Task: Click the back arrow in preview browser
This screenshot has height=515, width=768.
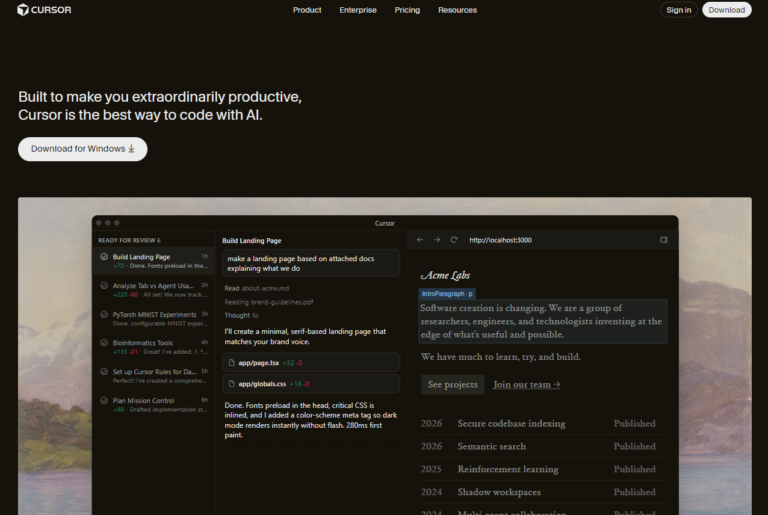Action: click(420, 240)
